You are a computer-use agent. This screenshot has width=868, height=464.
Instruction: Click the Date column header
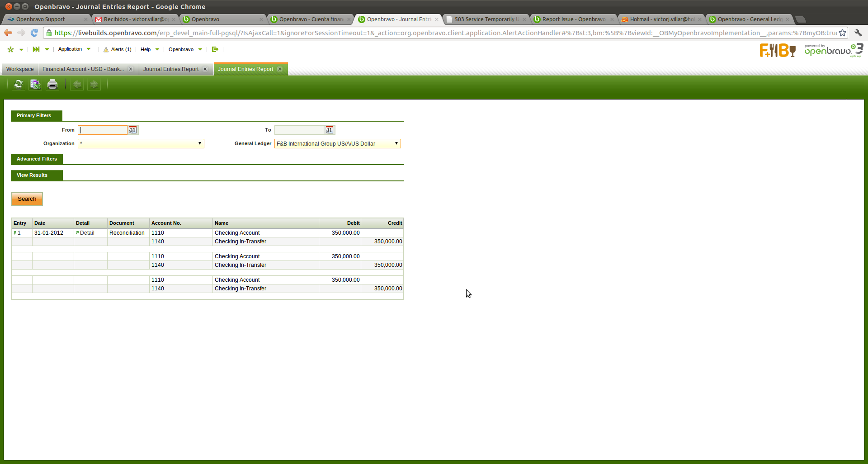pos(53,223)
